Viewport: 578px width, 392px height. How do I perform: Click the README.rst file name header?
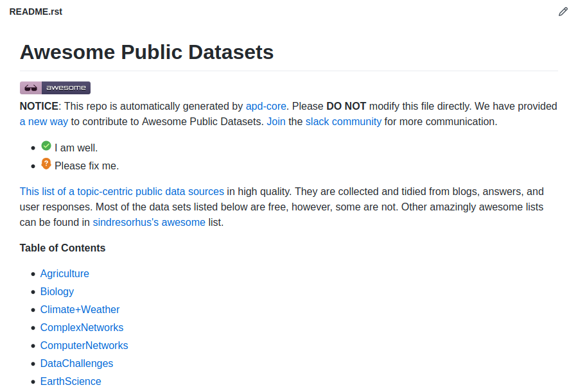pos(36,12)
